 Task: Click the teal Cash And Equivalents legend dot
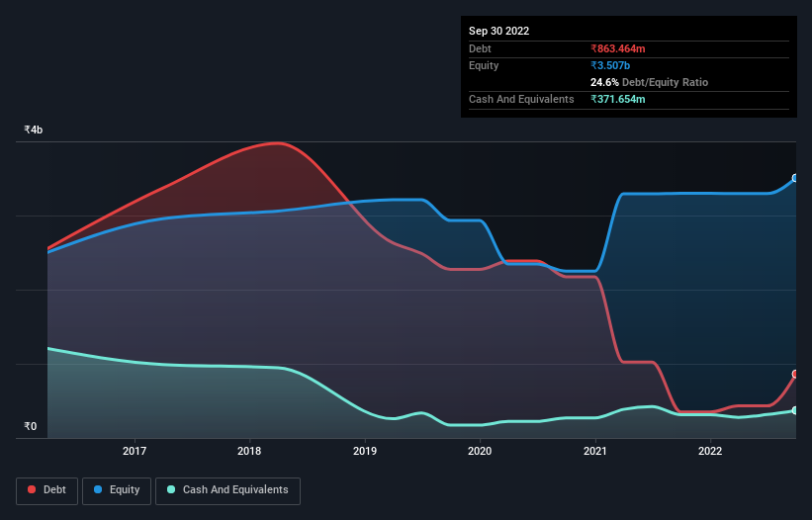[171, 489]
